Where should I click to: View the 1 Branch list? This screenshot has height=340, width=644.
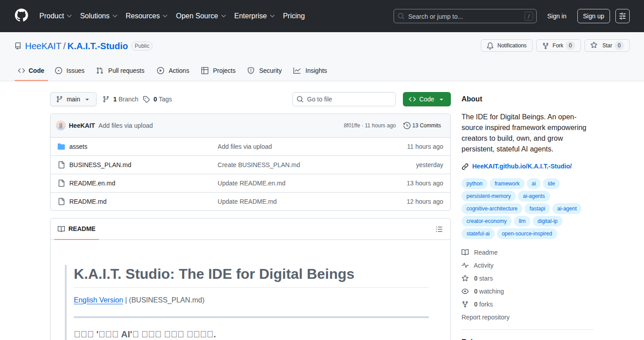point(120,99)
